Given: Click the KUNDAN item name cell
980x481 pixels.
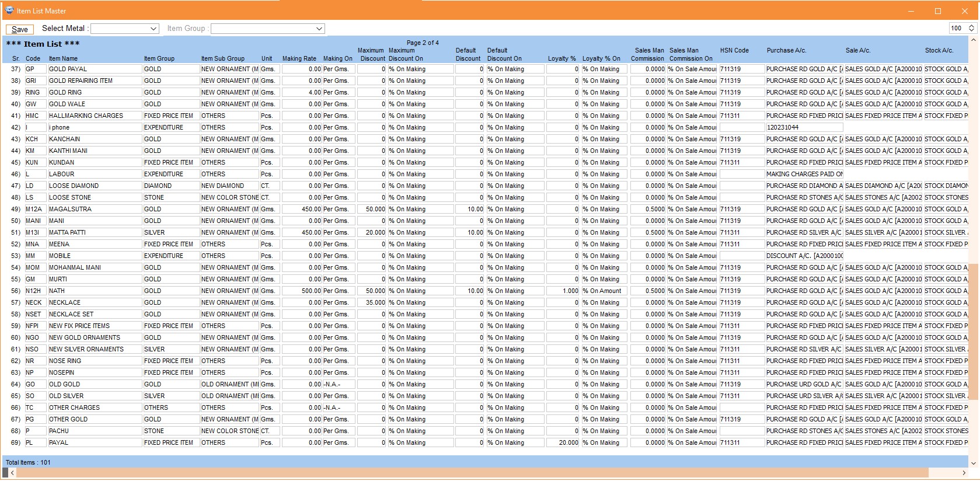Looking at the screenshot, I should 95,162.
